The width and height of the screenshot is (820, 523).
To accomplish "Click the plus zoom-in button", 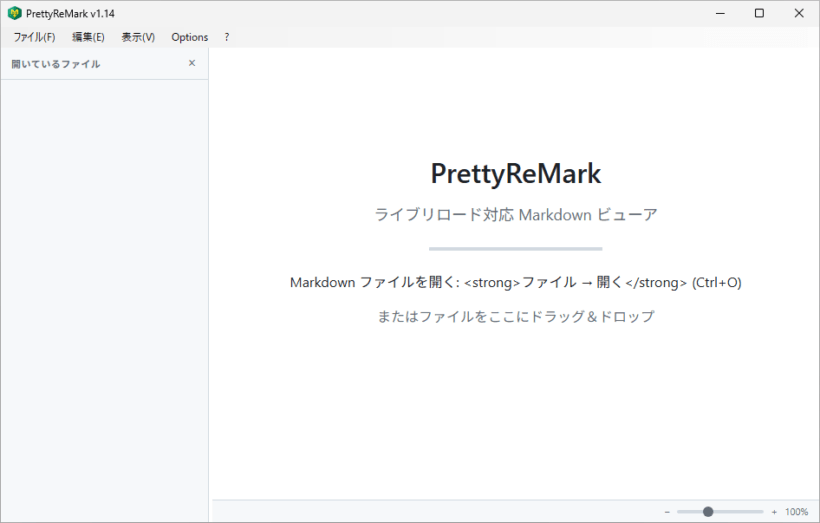I will [x=774, y=512].
